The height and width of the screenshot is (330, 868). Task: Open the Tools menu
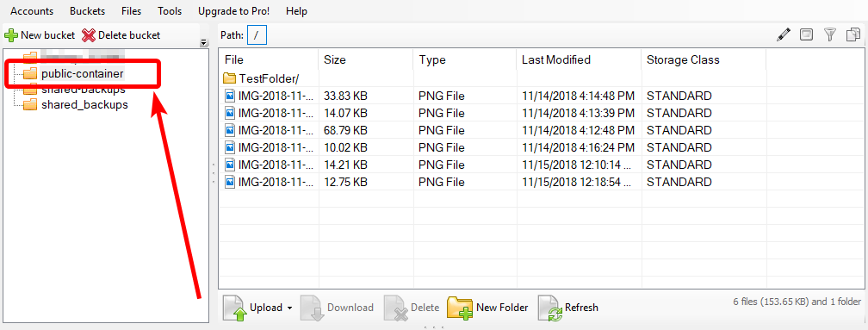click(x=170, y=11)
